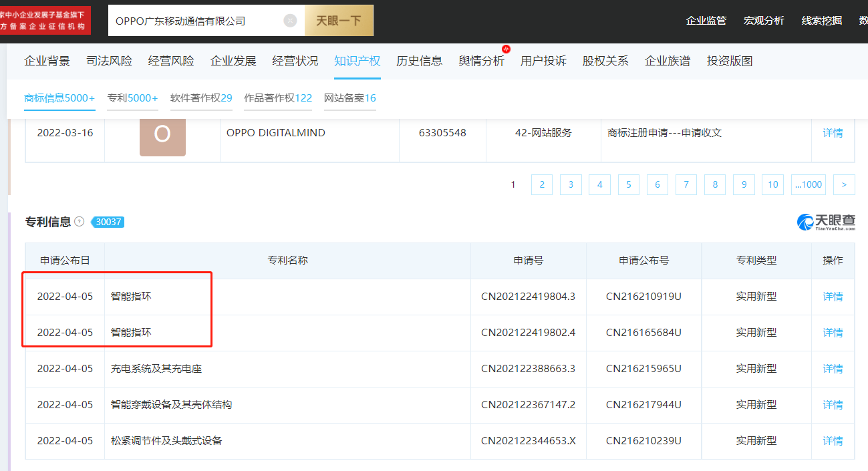Click application number CN202122344653.X
The image size is (868, 471).
(528, 441)
